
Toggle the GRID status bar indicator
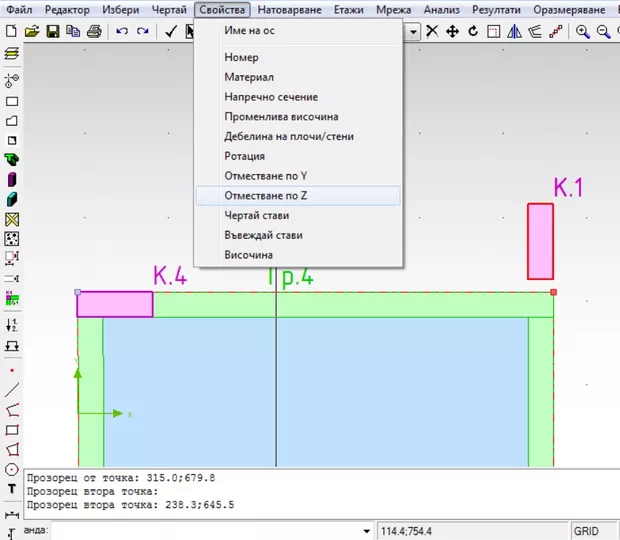(586, 530)
